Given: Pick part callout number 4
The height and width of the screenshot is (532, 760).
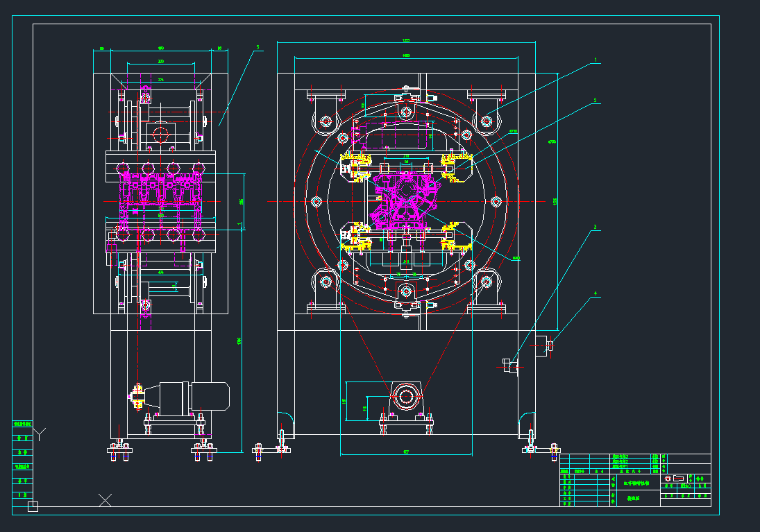Looking at the screenshot, I should (595, 293).
